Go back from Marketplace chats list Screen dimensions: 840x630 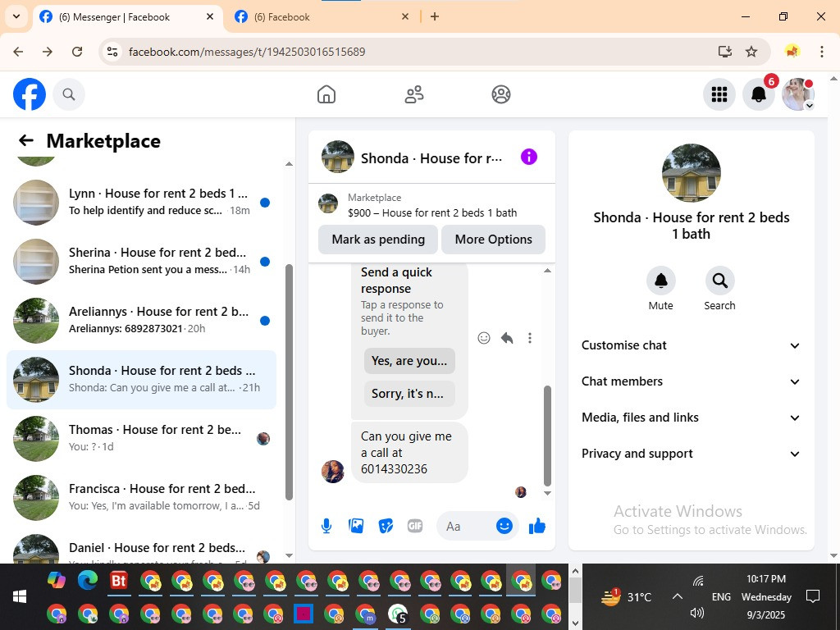(x=25, y=140)
